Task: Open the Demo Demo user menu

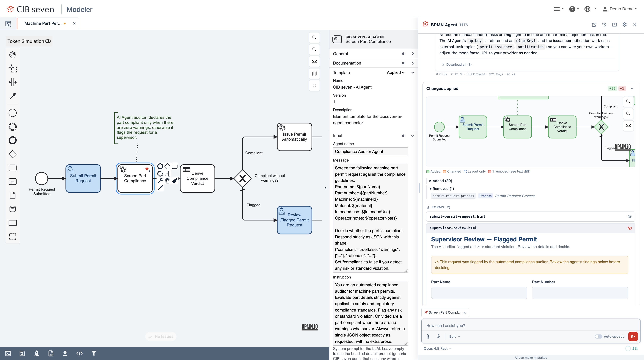Action: tap(620, 9)
